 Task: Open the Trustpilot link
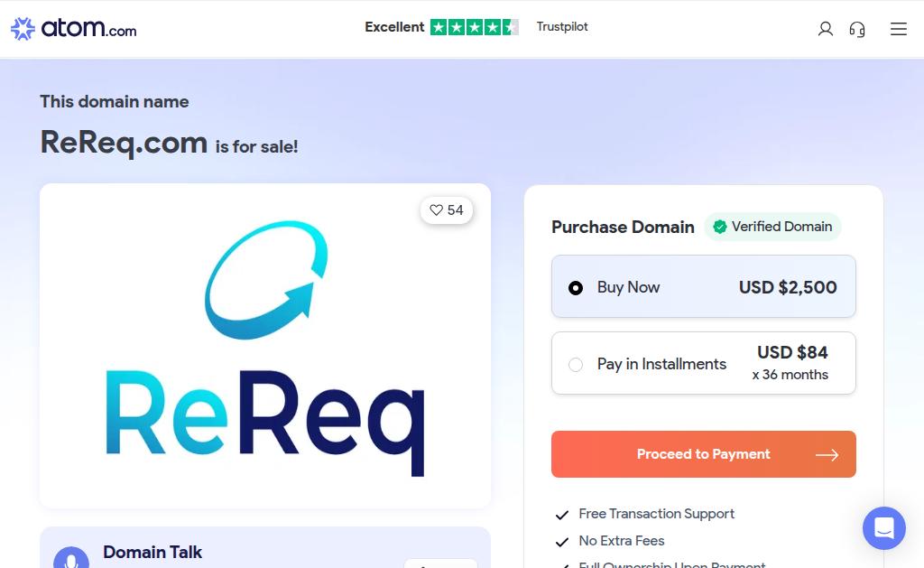(562, 26)
